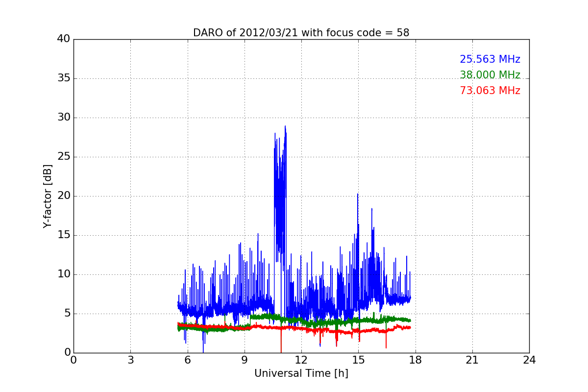The height and width of the screenshot is (392, 588).
Task: Click the x-axis tick label "12"
Action: click(301, 360)
